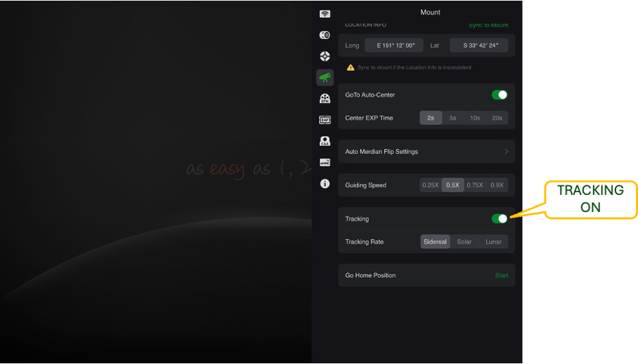The width and height of the screenshot is (638, 364).
Task: Open the info about icon
Action: (x=325, y=183)
